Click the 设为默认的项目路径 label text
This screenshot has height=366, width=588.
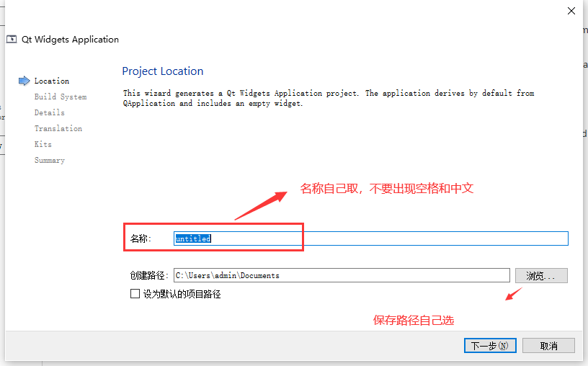coord(182,294)
